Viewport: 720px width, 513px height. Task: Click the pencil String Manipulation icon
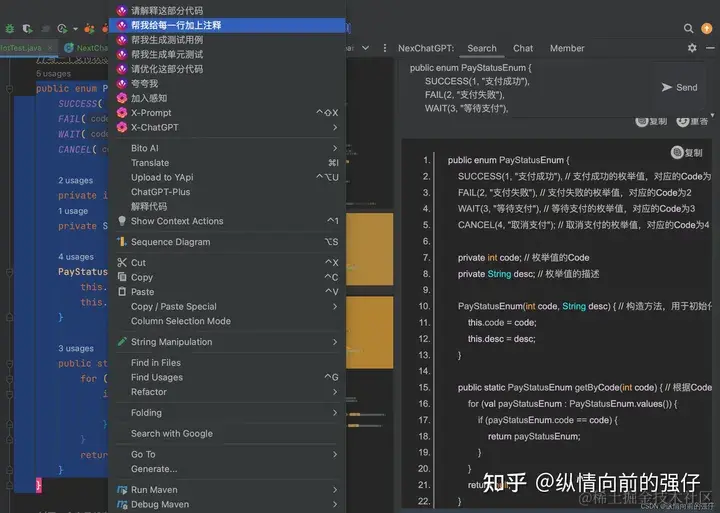[122, 342]
